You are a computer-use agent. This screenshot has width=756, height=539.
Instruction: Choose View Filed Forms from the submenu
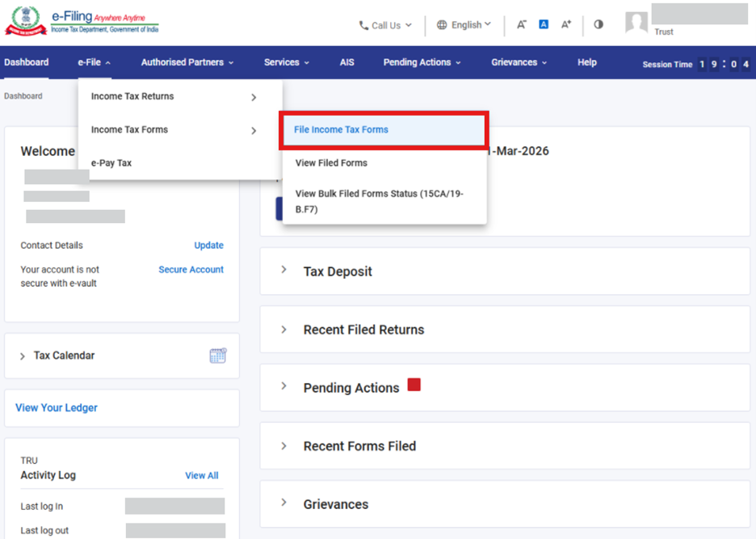coord(331,162)
